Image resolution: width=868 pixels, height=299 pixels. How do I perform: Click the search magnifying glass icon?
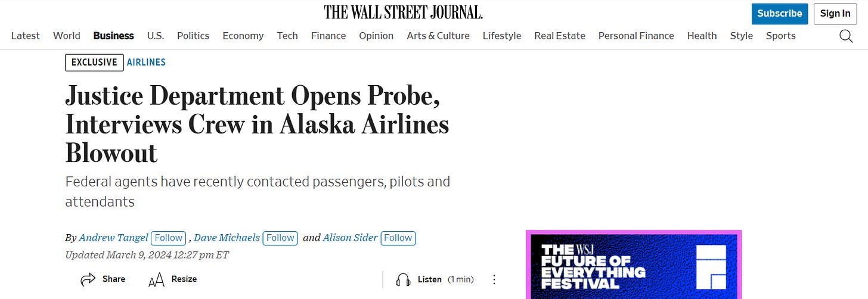pos(845,36)
